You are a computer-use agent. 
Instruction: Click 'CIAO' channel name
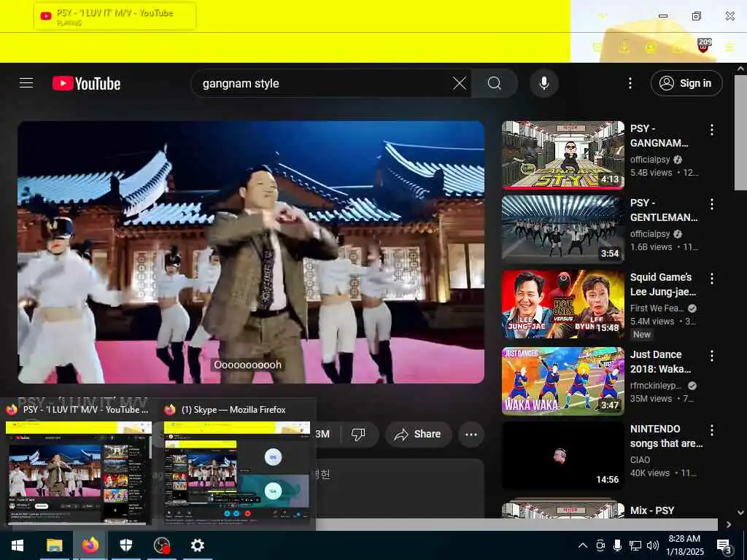point(640,459)
